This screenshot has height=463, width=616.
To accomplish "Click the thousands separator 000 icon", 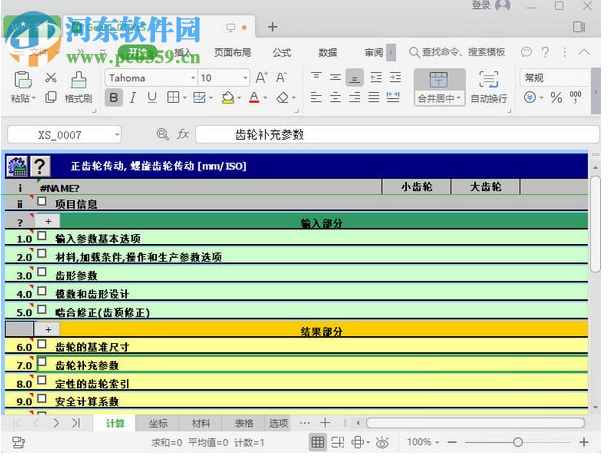I will tap(576, 97).
